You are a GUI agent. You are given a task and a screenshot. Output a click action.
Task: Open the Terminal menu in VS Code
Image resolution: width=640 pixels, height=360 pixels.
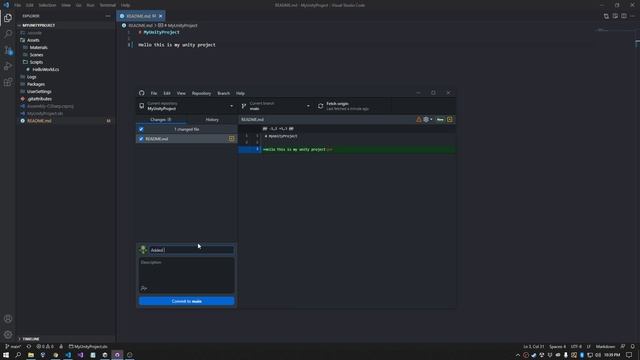click(x=108, y=5)
